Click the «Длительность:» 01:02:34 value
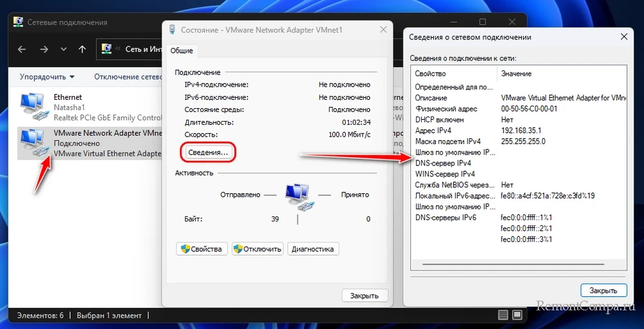Screen dimensions: 644x329 [356, 122]
